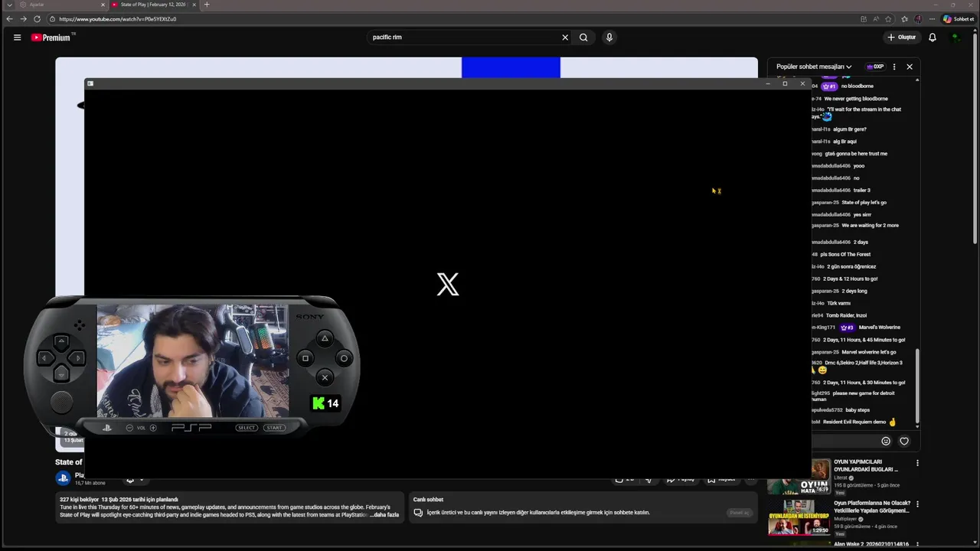Clear the search text with the X icon
The height and width of the screenshot is (551, 980).
[x=565, y=37]
